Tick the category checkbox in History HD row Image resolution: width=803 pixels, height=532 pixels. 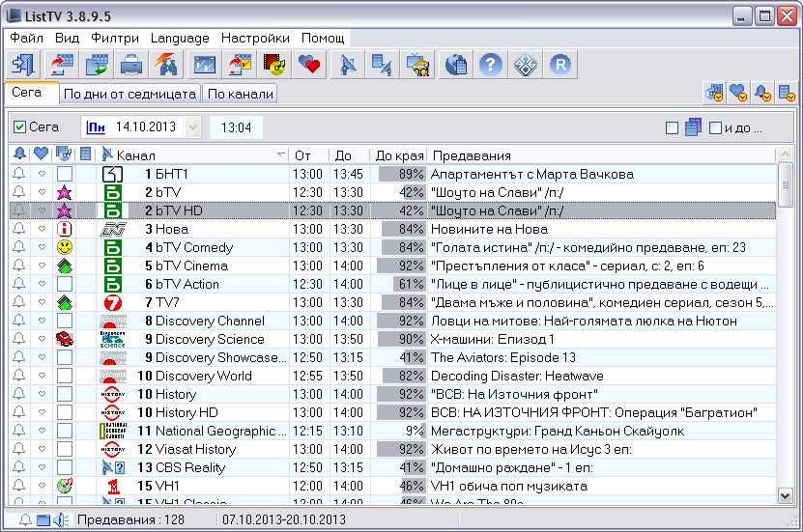65,412
